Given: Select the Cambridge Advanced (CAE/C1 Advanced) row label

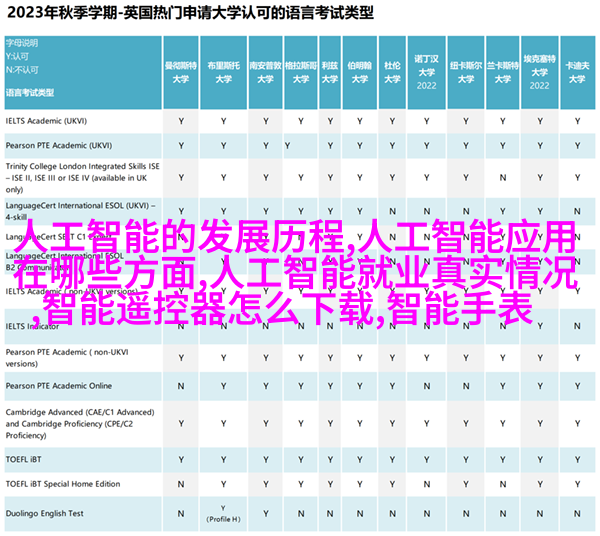Looking at the screenshot, I should [x=80, y=424].
